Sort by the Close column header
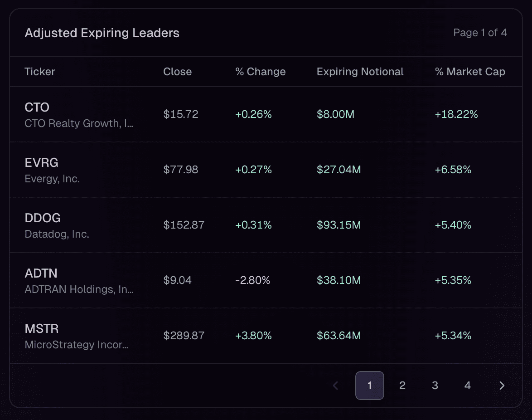The image size is (532, 420). [x=177, y=72]
